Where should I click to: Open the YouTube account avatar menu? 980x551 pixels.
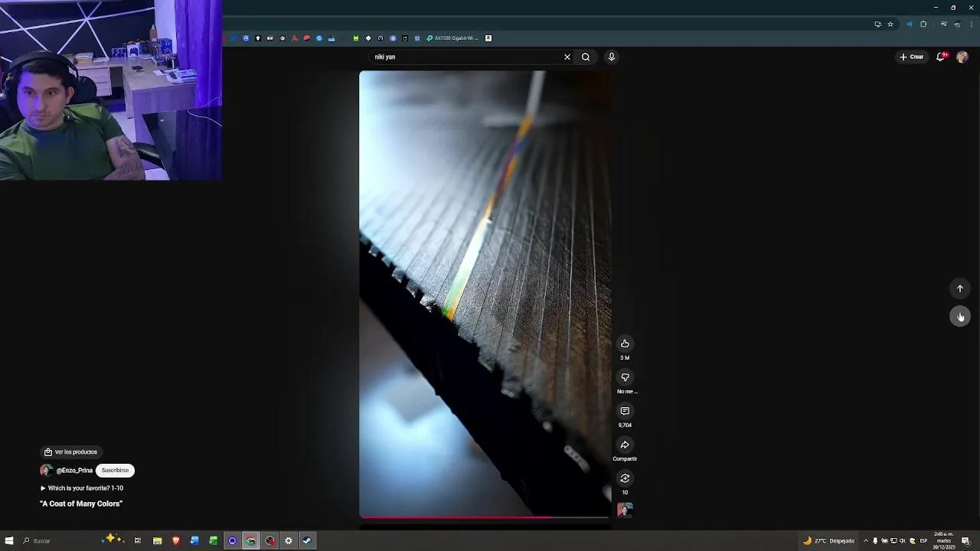pyautogui.click(x=962, y=57)
